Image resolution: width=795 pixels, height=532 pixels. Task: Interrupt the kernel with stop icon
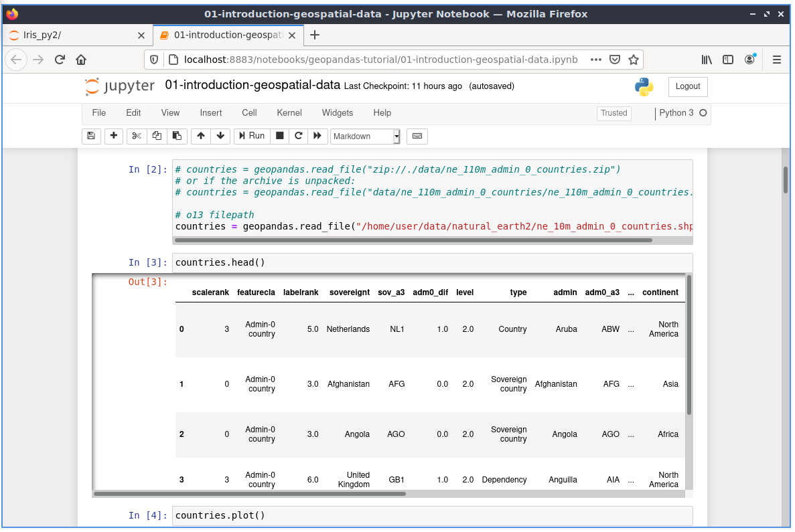point(280,137)
